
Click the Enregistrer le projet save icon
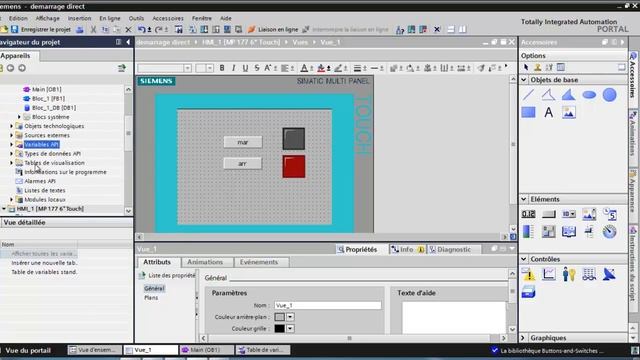(x=14, y=29)
